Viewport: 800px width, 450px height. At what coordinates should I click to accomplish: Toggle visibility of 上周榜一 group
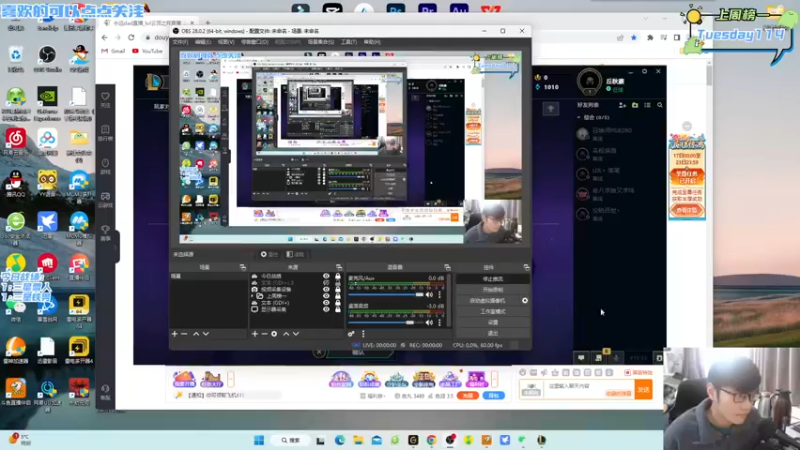326,296
